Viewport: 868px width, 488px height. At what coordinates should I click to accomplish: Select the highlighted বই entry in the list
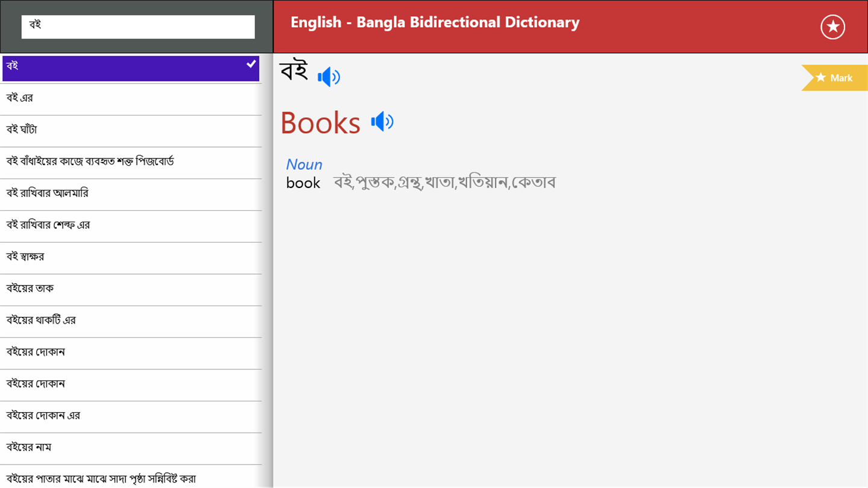point(131,68)
